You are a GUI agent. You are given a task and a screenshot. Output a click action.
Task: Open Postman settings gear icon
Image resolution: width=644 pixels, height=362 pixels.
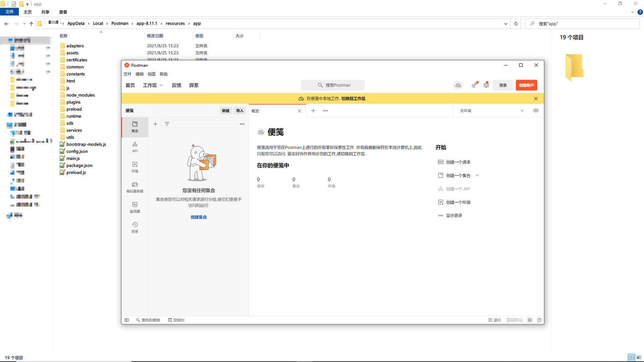486,85
